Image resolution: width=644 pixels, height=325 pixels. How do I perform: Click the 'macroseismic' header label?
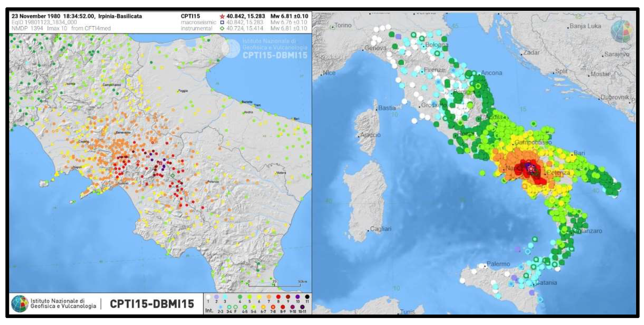click(x=199, y=22)
